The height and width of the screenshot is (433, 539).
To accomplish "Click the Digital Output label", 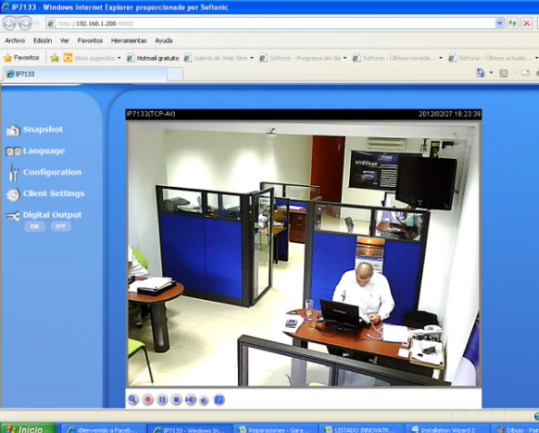I will (52, 215).
